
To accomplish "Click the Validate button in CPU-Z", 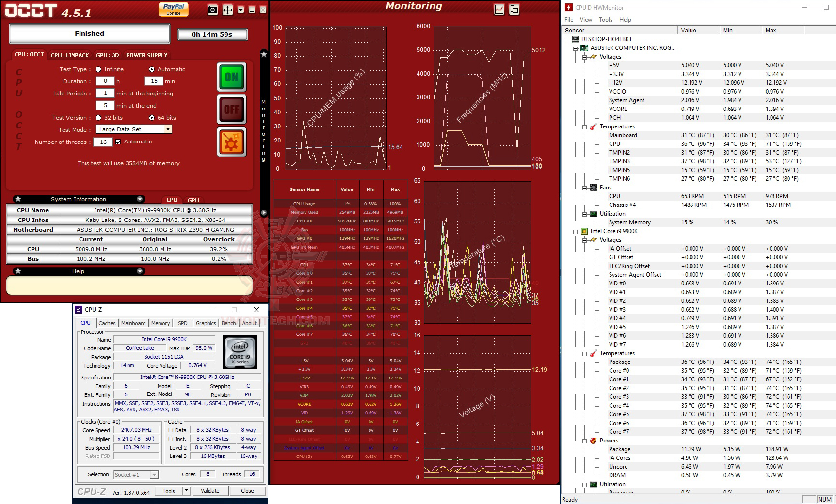I will click(x=210, y=491).
